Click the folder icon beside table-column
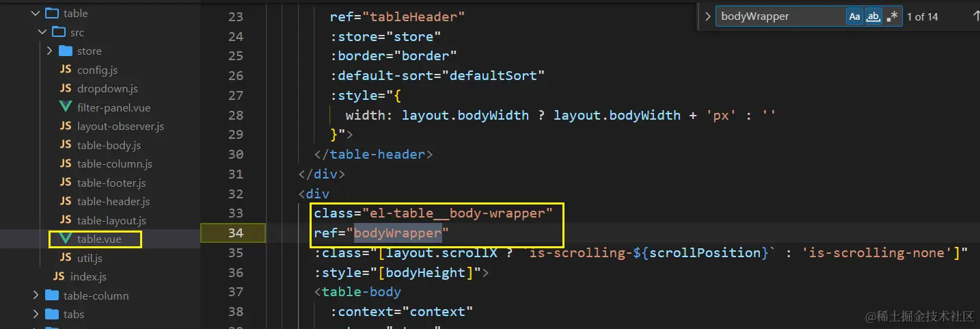 52,295
